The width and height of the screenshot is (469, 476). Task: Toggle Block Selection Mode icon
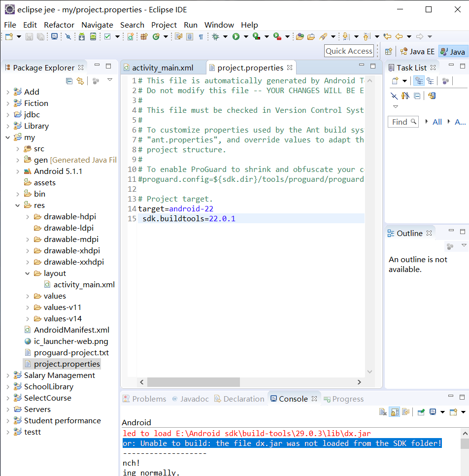[190, 37]
